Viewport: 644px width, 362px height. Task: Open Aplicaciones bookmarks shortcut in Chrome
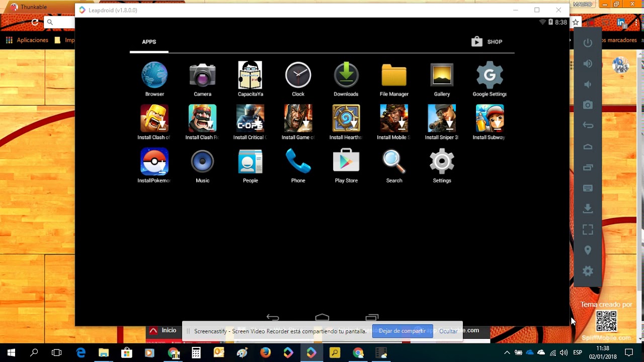(27, 40)
